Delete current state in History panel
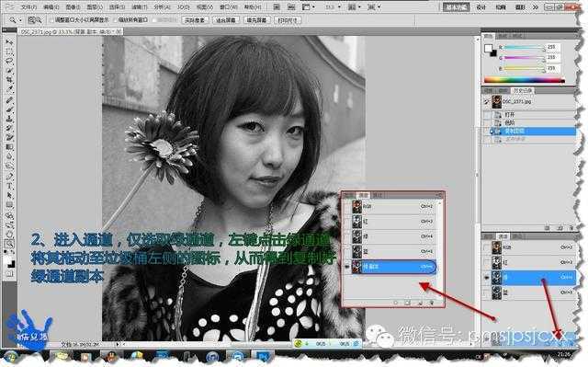 click(571, 228)
